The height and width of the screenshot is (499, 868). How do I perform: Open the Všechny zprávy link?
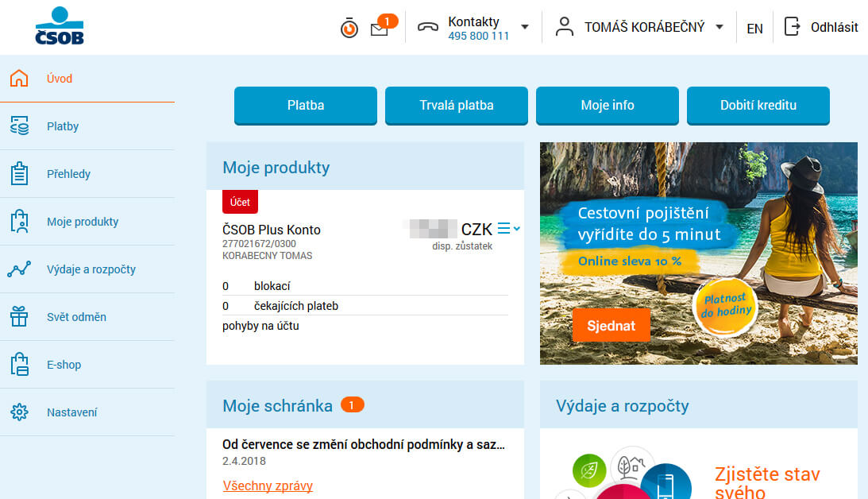click(x=268, y=485)
